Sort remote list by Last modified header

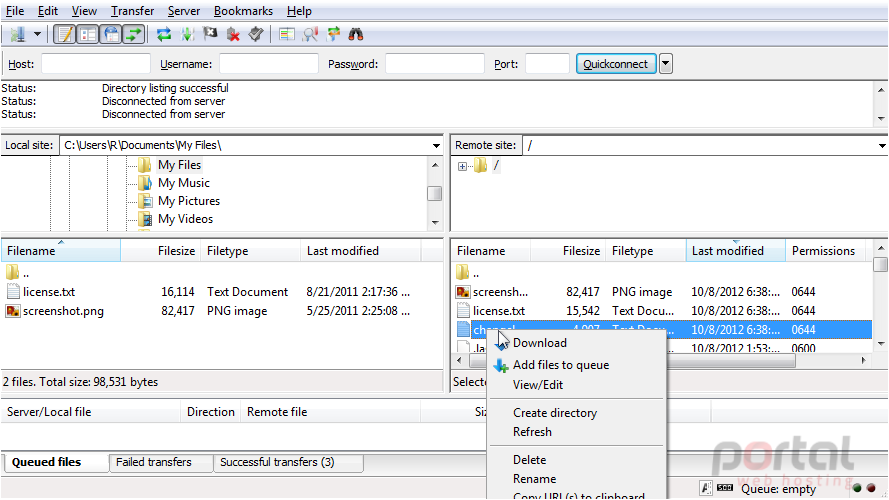(x=735, y=251)
